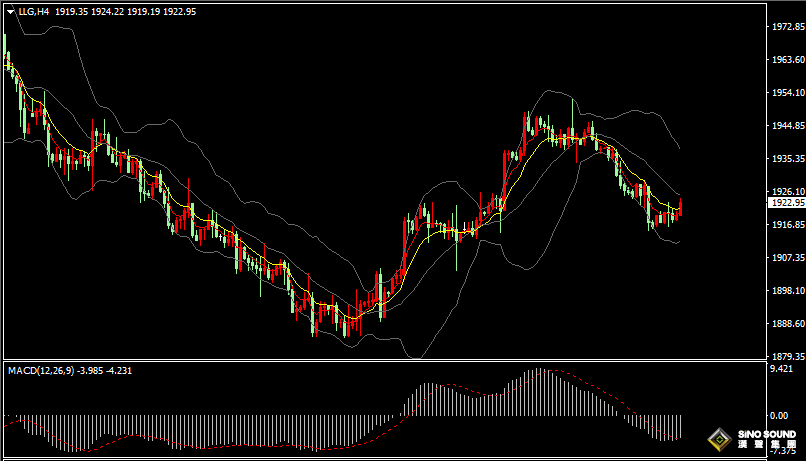Select the highlighted current price tag 1922.95
This screenshot has height=461, width=806.
(x=786, y=202)
